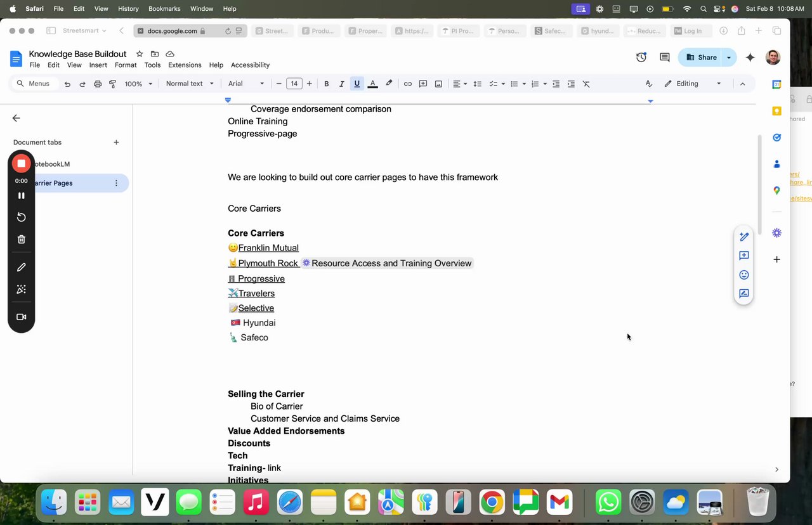Screen dimensions: 812x525
Task: Click the Undo icon in toolbar
Action: click(x=67, y=84)
